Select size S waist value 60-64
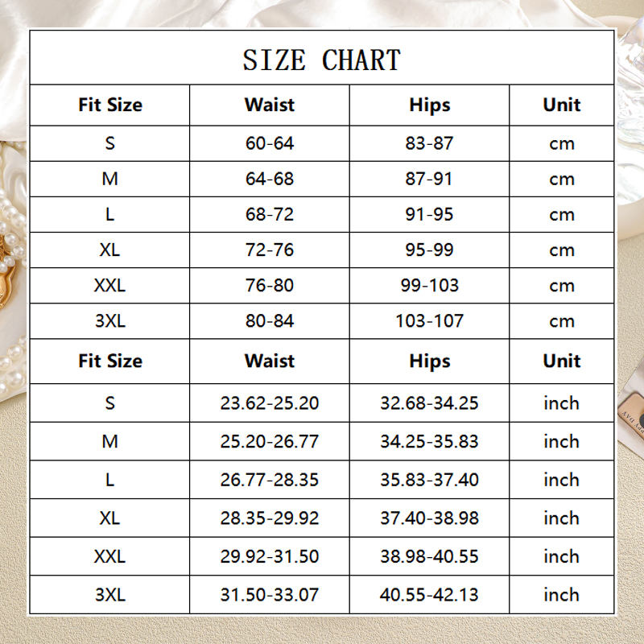 [x=270, y=143]
